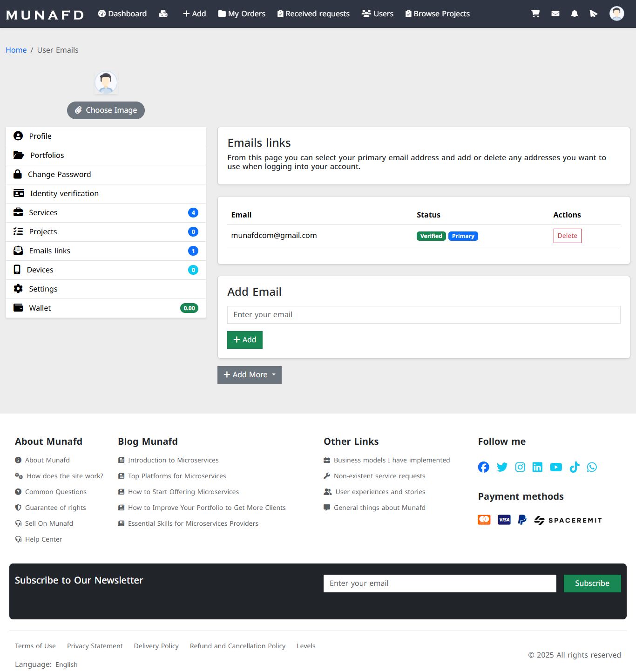The image size is (636, 672).
Task: Open the YouTube follow icon
Action: point(556,467)
